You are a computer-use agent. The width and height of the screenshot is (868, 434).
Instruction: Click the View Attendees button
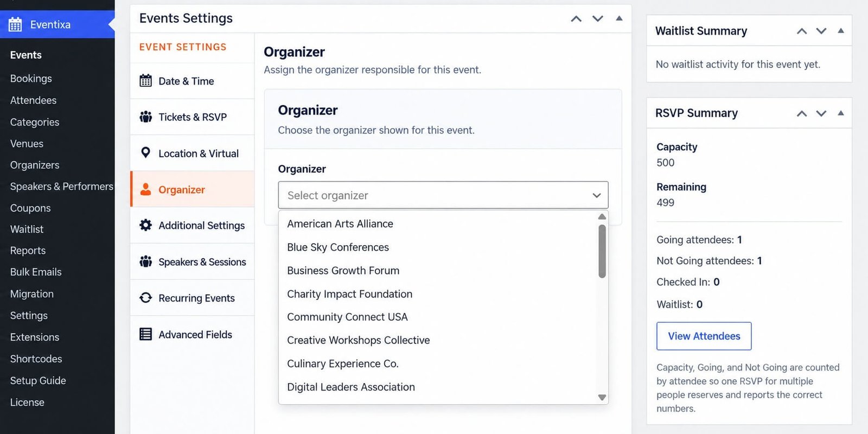[704, 336]
